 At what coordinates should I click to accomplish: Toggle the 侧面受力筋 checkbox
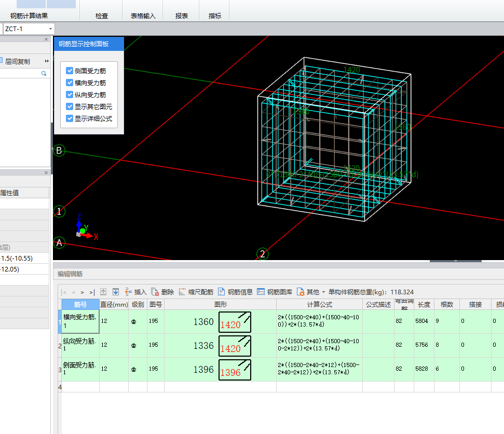[70, 71]
